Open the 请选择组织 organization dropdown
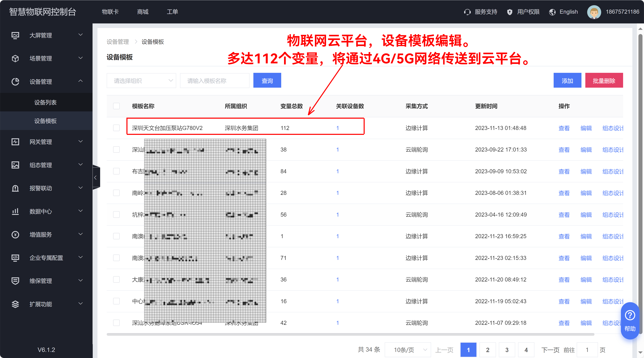 (x=141, y=81)
